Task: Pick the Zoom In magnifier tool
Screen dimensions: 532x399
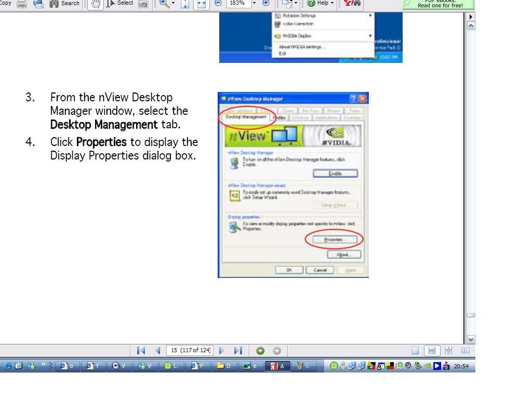Action: tap(164, 4)
